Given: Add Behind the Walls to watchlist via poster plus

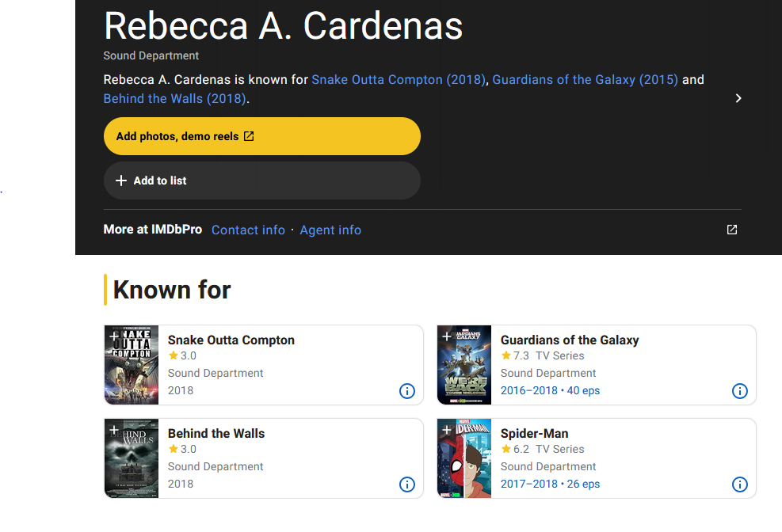Looking at the screenshot, I should click(114, 429).
